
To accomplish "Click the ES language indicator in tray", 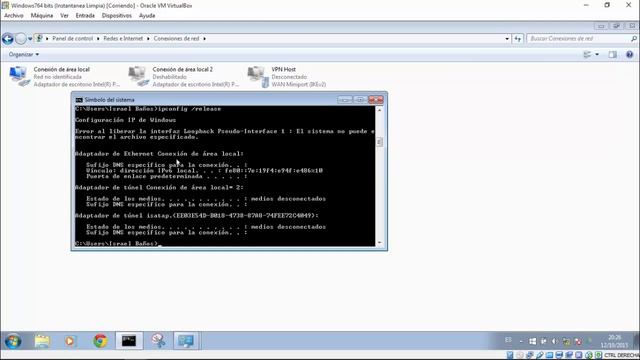I will click(x=508, y=340).
